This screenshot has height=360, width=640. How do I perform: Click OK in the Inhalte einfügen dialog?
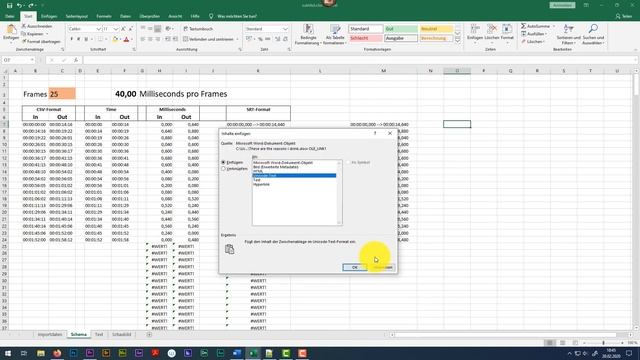pos(354,267)
